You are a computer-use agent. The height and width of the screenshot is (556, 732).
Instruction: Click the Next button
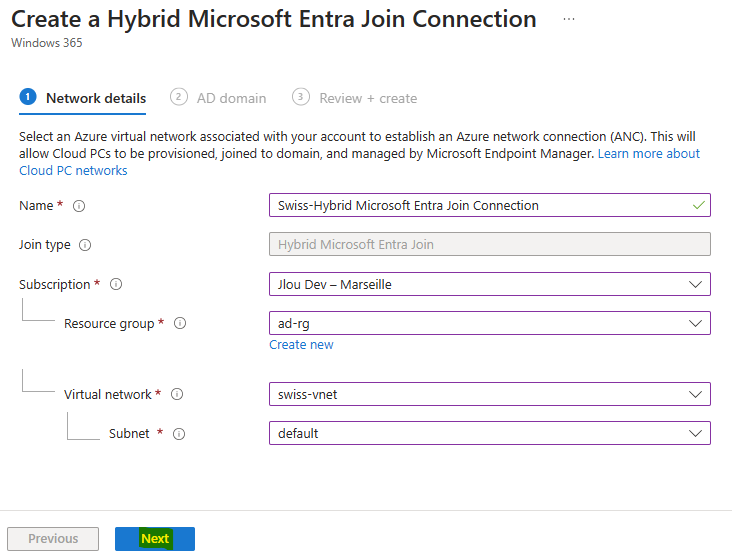click(155, 539)
